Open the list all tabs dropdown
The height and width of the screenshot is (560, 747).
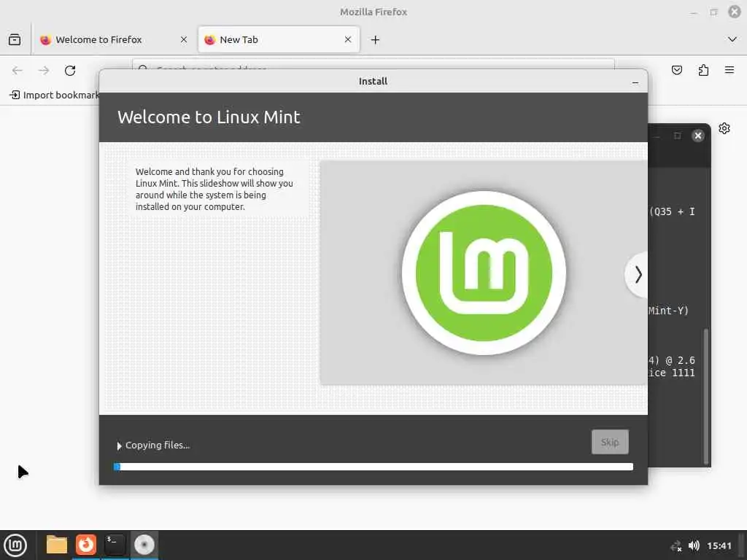732,39
